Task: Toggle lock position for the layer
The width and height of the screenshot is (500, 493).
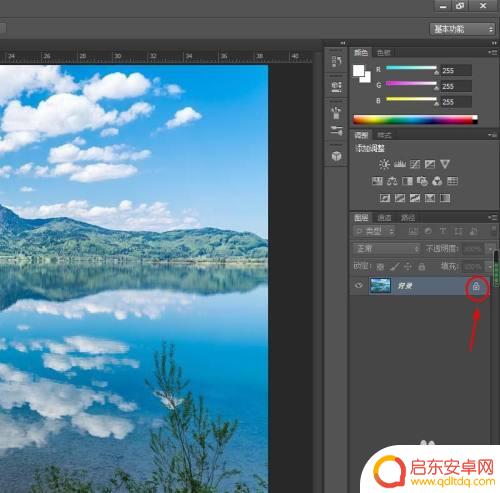Action: [408, 267]
